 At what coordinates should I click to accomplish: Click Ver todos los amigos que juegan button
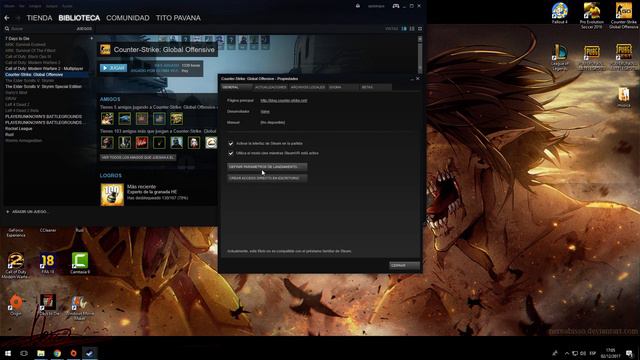tap(138, 157)
